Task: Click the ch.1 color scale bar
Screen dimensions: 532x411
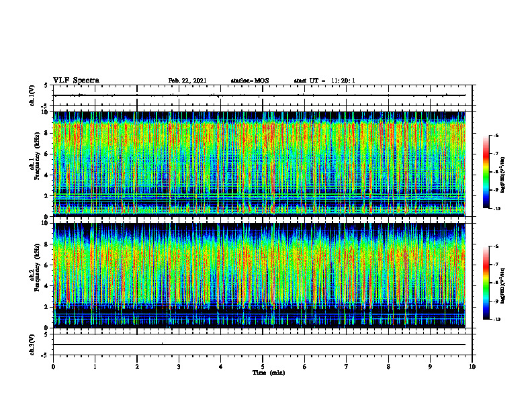Action: click(x=486, y=172)
